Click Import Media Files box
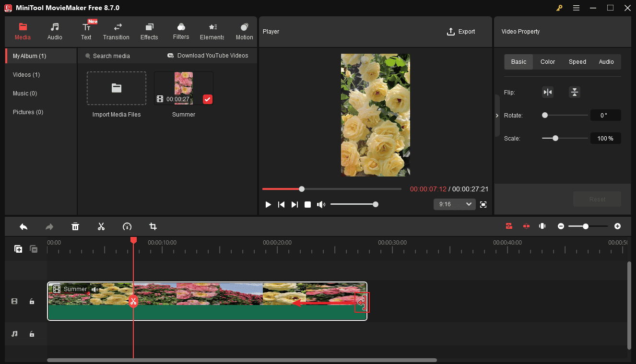This screenshot has height=364, width=636. coord(117,88)
